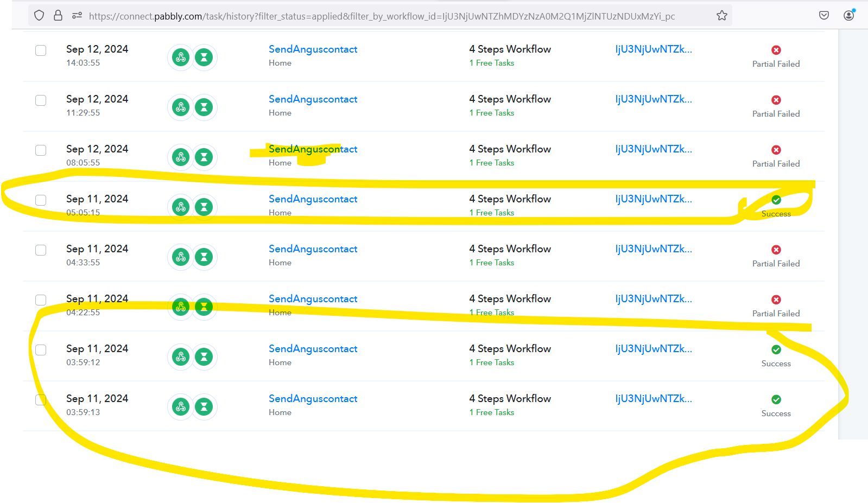This screenshot has height=503, width=868.
Task: Click the webhook app icon in the 11:29:55 row
Action: pos(181,107)
